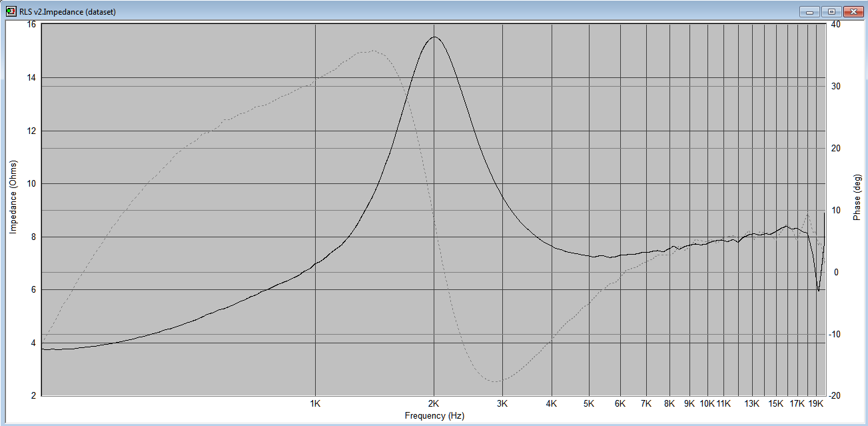The height and width of the screenshot is (426, 868).
Task: Click the 8K frequency tick label
Action: 669,403
